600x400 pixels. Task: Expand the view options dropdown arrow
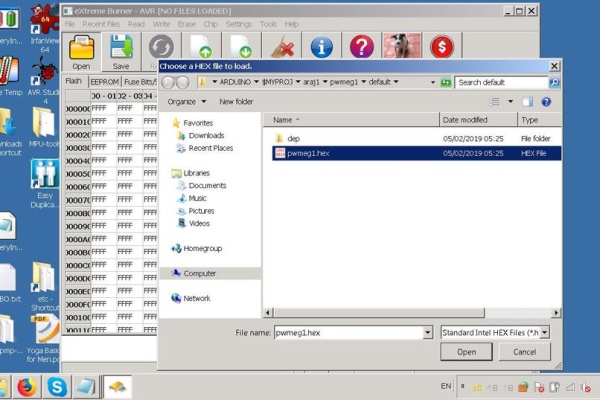point(510,101)
